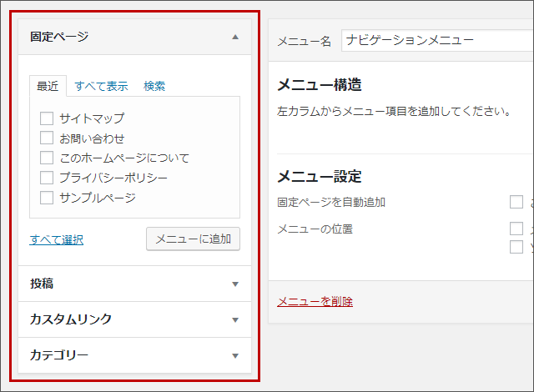Click the 固定ページ panel header title
Image resolution: width=534 pixels, height=392 pixels.
pyautogui.click(x=59, y=37)
